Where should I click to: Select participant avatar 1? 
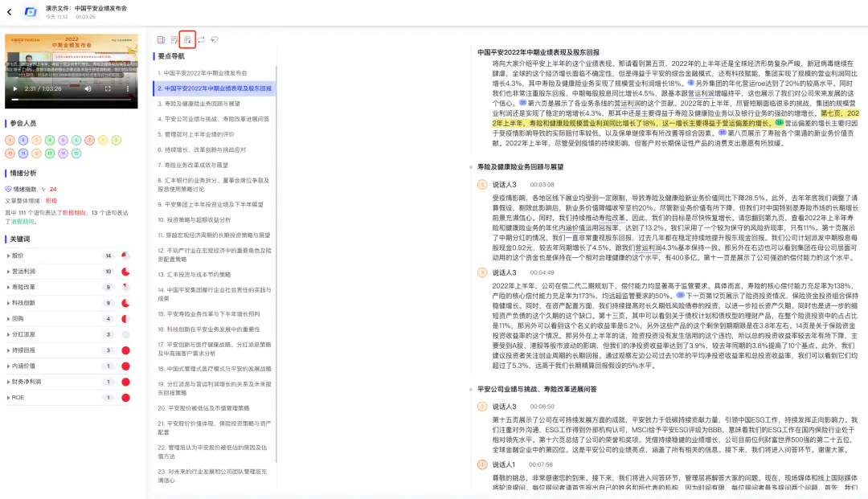[10, 140]
